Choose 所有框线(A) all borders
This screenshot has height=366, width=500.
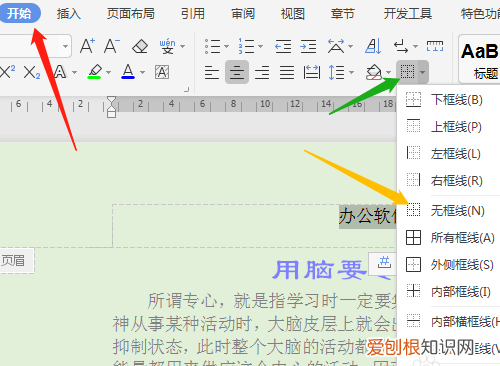click(x=448, y=238)
